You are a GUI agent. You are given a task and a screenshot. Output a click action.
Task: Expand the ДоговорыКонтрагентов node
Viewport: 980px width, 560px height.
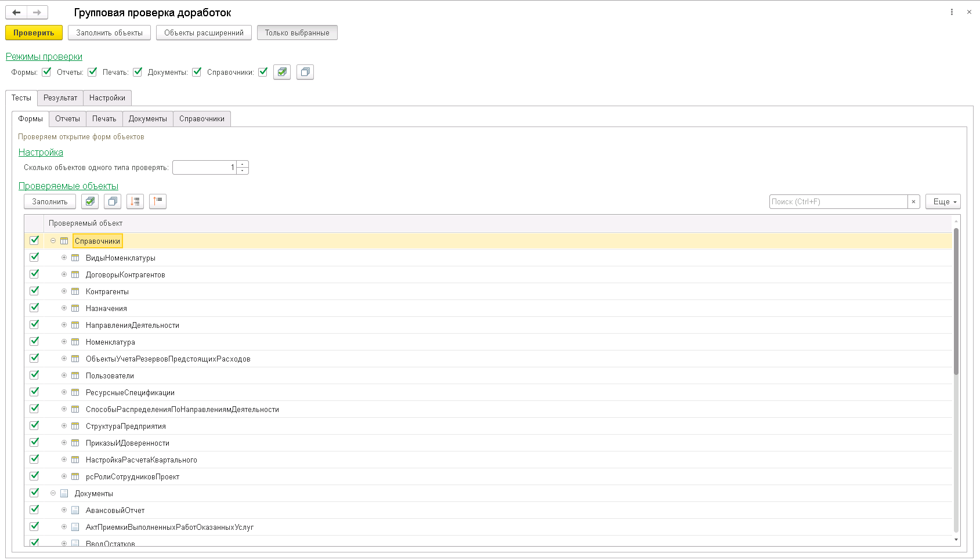coord(64,274)
